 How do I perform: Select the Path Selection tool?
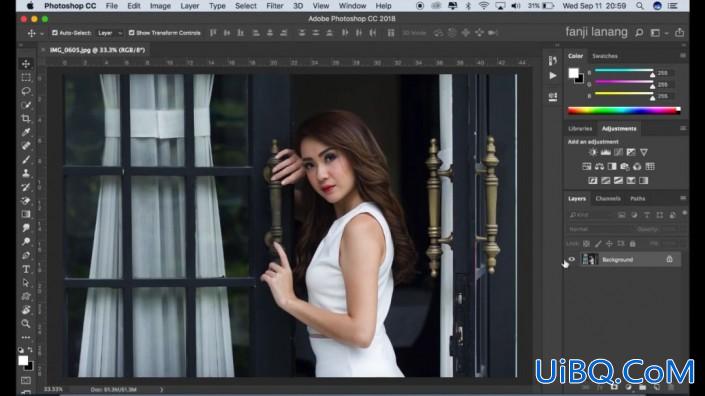click(x=26, y=283)
